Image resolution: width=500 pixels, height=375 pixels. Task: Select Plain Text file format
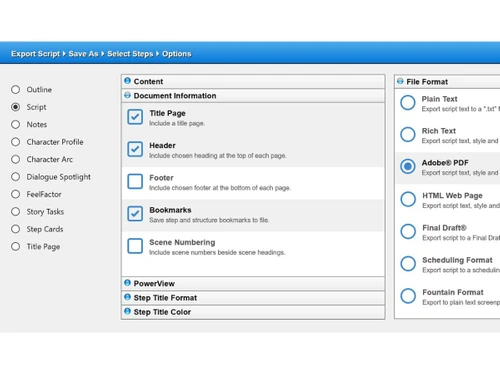coord(408,103)
